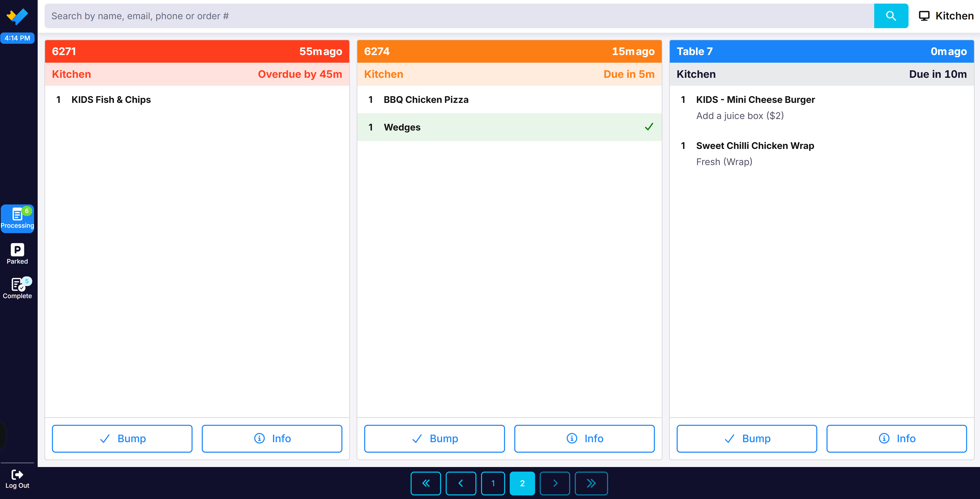
Task: Mark KIDS Fish & Chips as done
Action: [197, 100]
